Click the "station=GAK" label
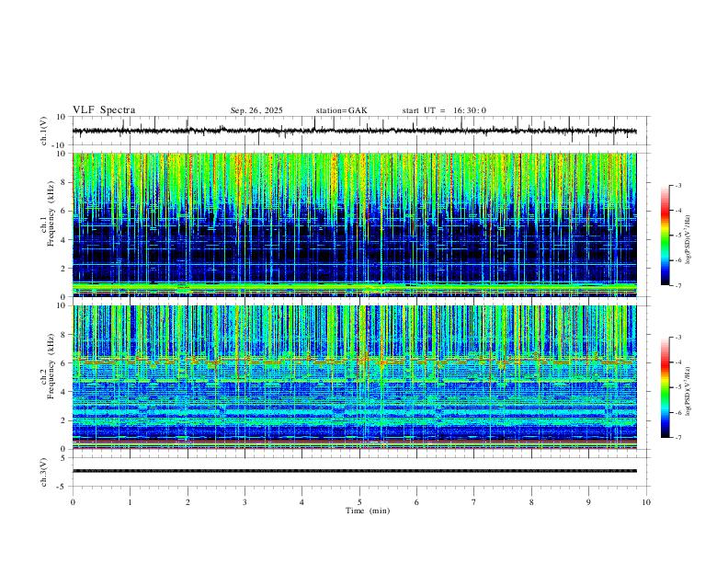Image resolution: width=728 pixels, height=563 pixels. tap(341, 110)
